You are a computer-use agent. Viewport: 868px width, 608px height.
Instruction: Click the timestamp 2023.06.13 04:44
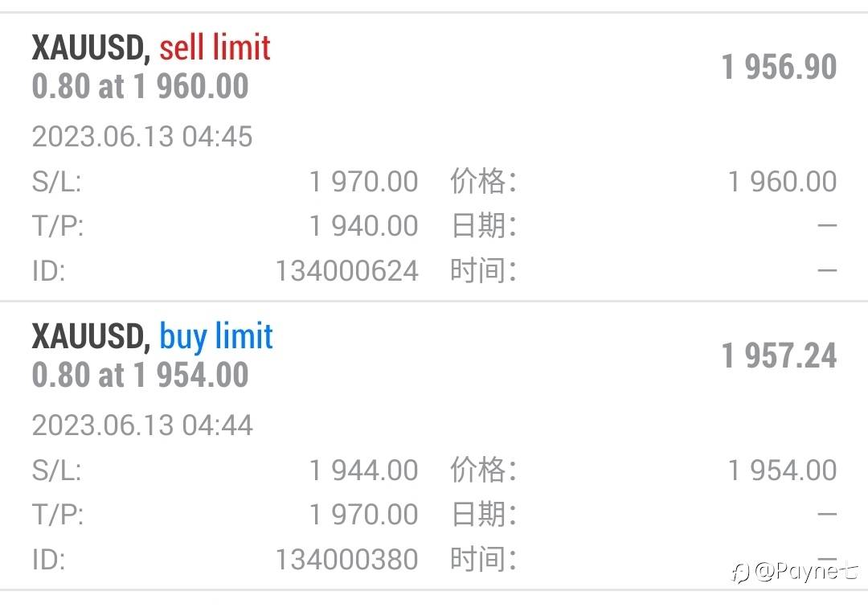tap(142, 425)
